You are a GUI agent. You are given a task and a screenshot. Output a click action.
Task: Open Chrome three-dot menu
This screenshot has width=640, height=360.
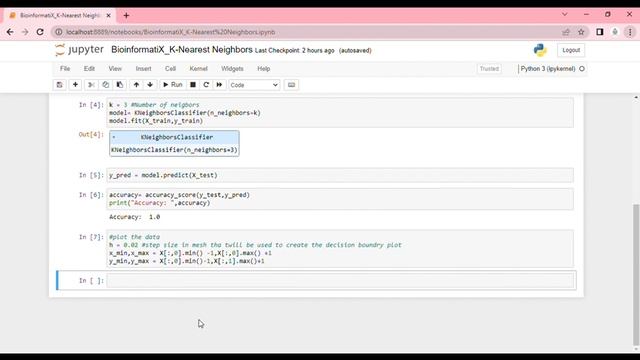[630, 32]
